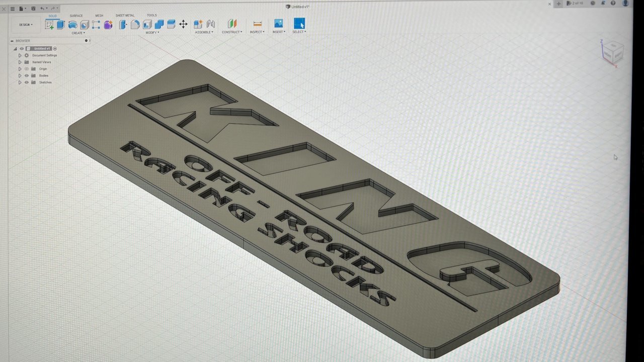
Task: Open the user profile avatar
Action: click(625, 3)
